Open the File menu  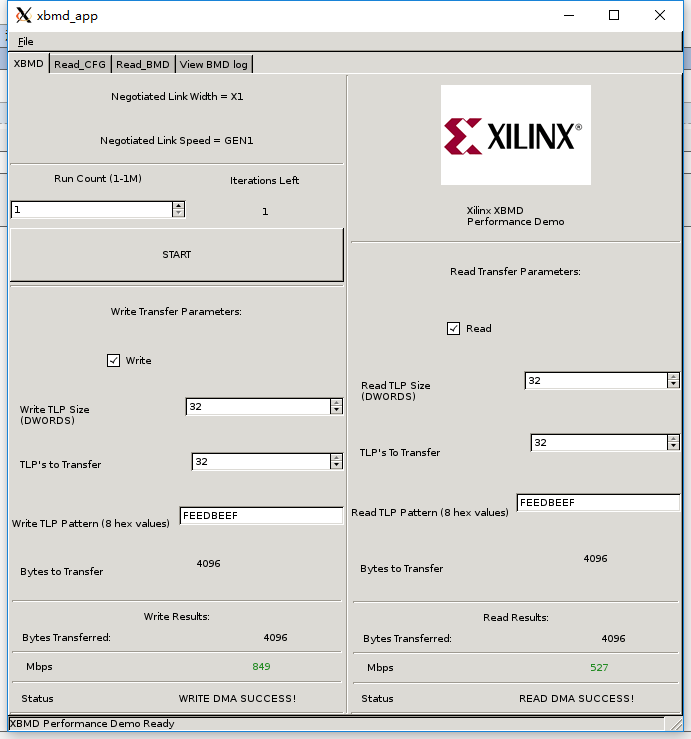(x=25, y=41)
